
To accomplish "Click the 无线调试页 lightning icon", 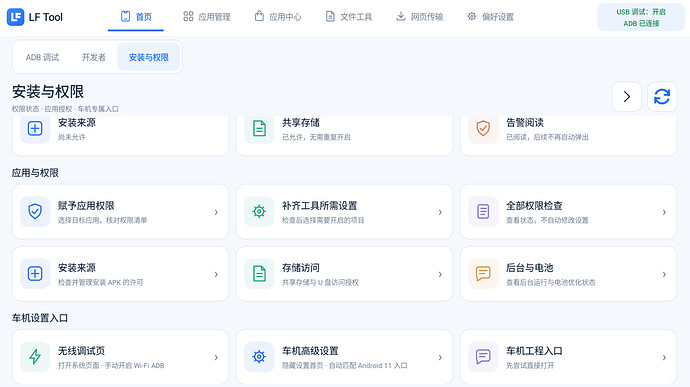I will (35, 357).
